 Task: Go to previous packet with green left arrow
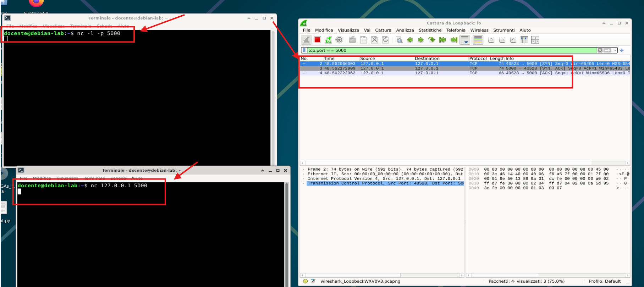pyautogui.click(x=410, y=40)
